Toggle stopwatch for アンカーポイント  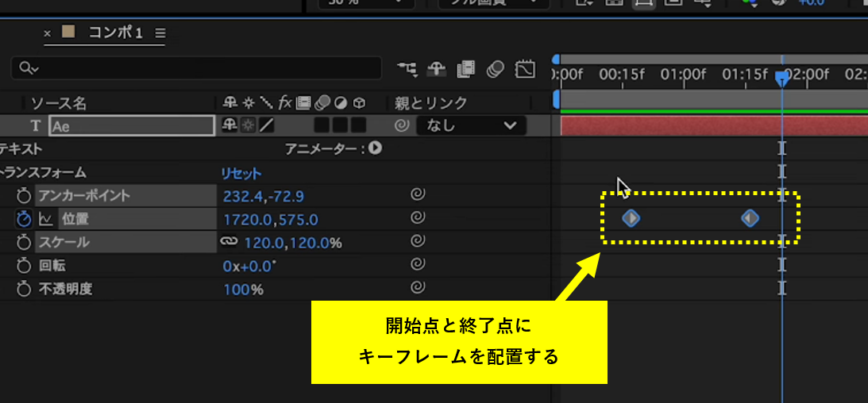[x=23, y=196]
